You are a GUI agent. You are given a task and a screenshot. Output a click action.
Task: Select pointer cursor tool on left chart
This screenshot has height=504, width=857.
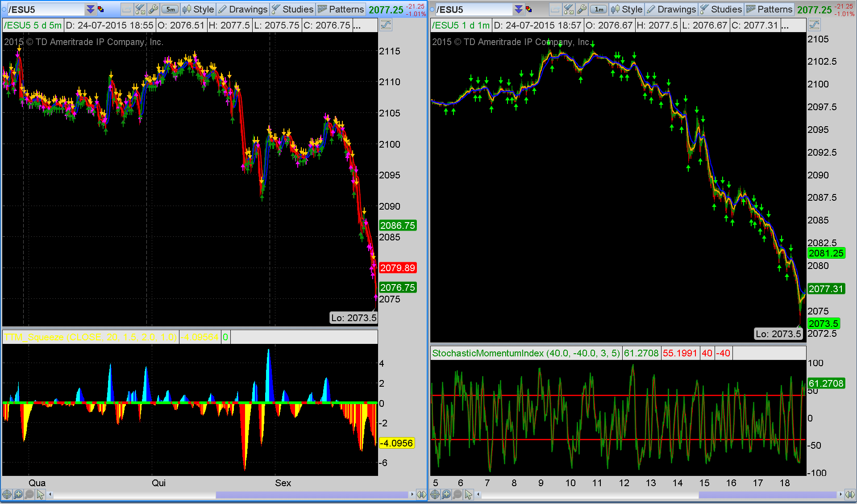[x=41, y=494]
